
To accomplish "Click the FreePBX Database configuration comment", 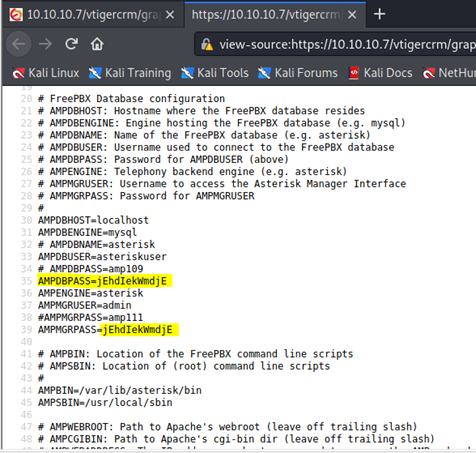I will coord(131,99).
